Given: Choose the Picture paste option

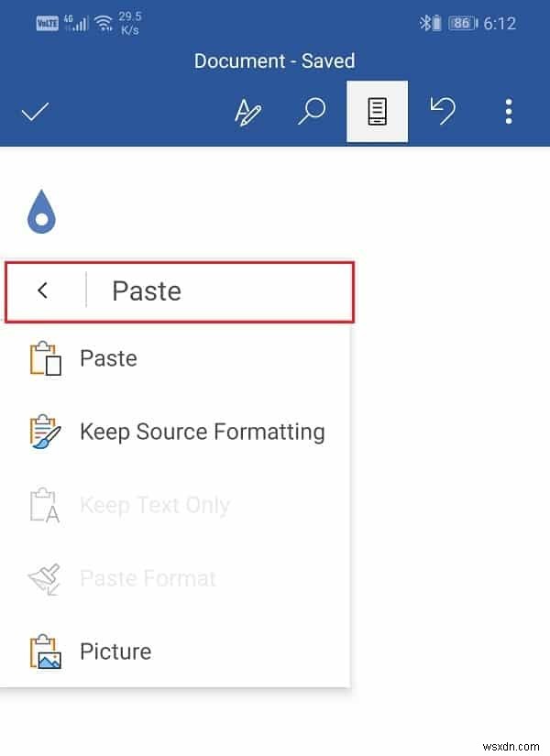Looking at the screenshot, I should (x=115, y=652).
